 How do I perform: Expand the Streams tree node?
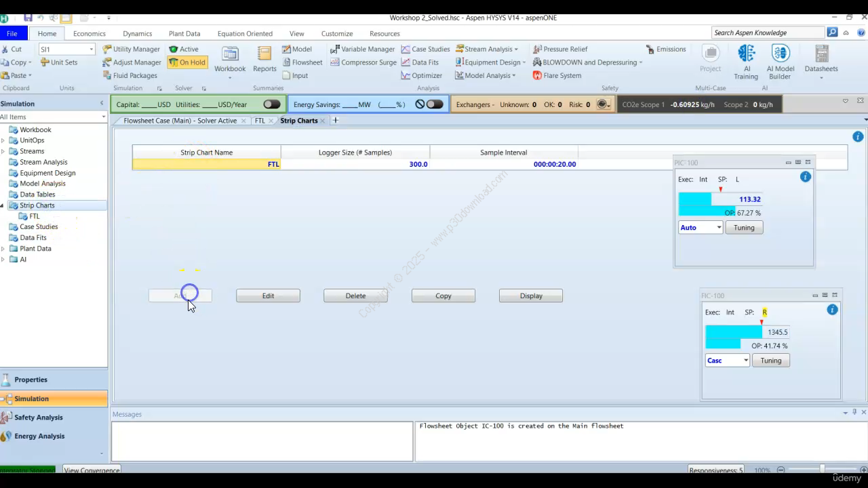tap(3, 151)
